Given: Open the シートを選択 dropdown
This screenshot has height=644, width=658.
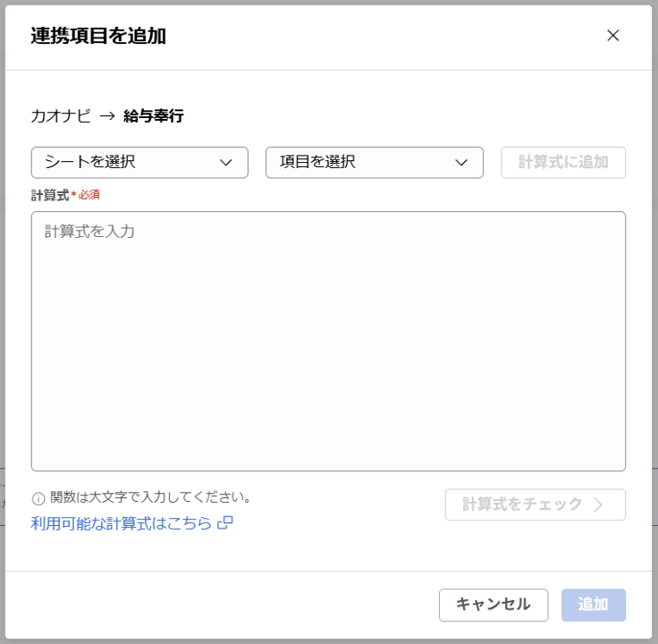Looking at the screenshot, I should (139, 163).
